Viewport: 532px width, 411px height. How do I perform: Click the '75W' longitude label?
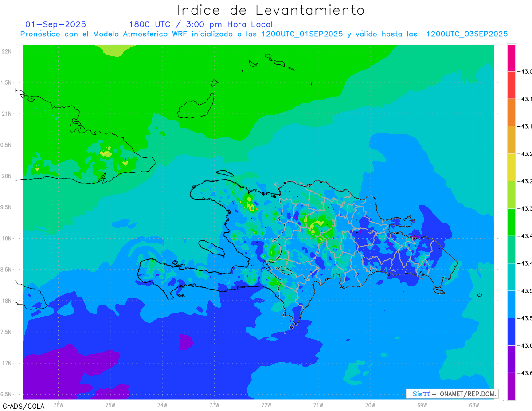coord(110,405)
